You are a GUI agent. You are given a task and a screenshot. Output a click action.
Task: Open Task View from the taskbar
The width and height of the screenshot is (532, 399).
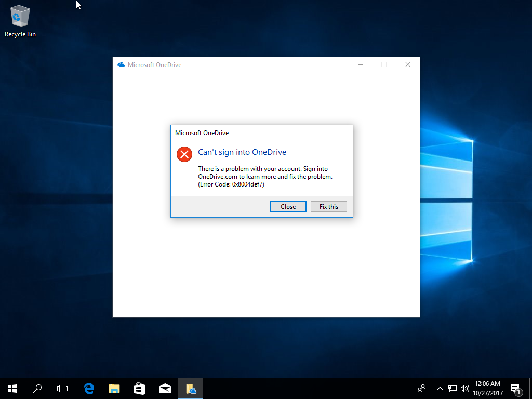pyautogui.click(x=62, y=389)
